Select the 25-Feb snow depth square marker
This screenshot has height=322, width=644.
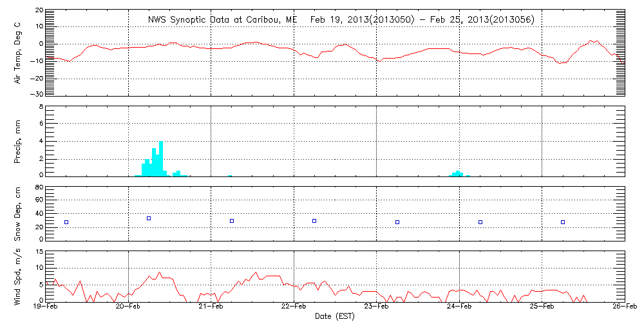(x=563, y=222)
